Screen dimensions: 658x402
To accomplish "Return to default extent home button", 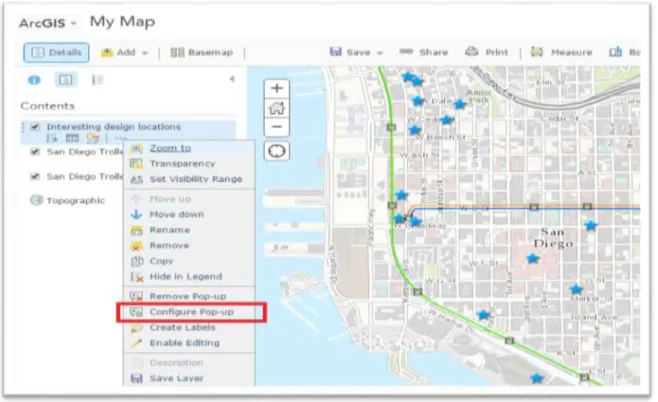I will click(277, 108).
